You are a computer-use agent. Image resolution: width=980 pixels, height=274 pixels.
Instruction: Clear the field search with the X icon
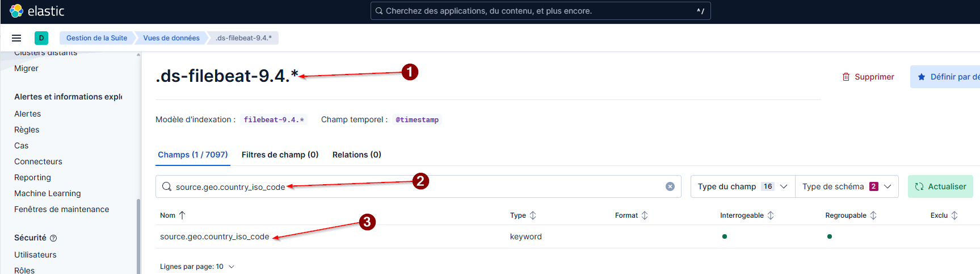click(x=670, y=186)
